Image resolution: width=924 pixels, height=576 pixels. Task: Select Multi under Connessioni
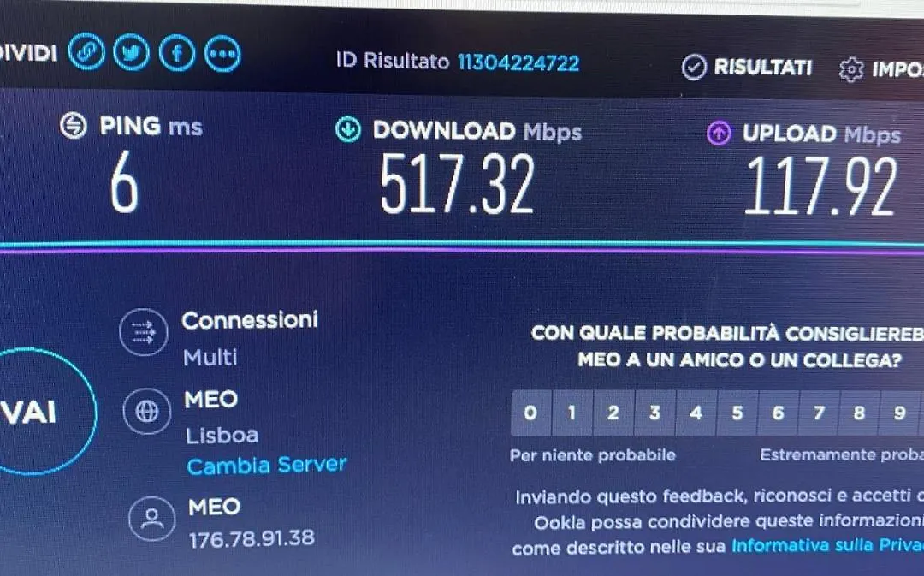210,357
